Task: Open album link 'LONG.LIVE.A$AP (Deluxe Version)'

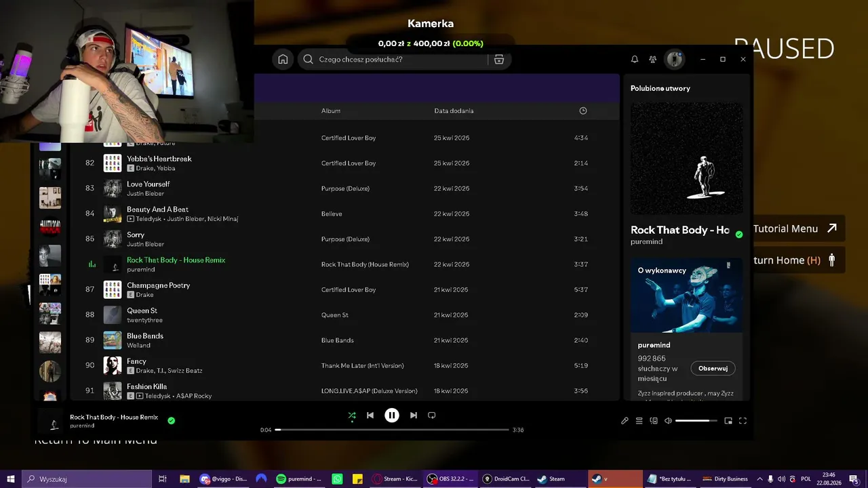Action: (369, 391)
